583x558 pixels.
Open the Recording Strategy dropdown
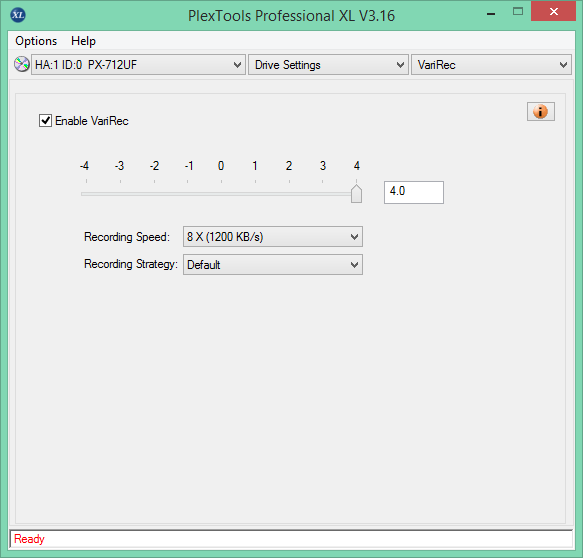coord(273,265)
